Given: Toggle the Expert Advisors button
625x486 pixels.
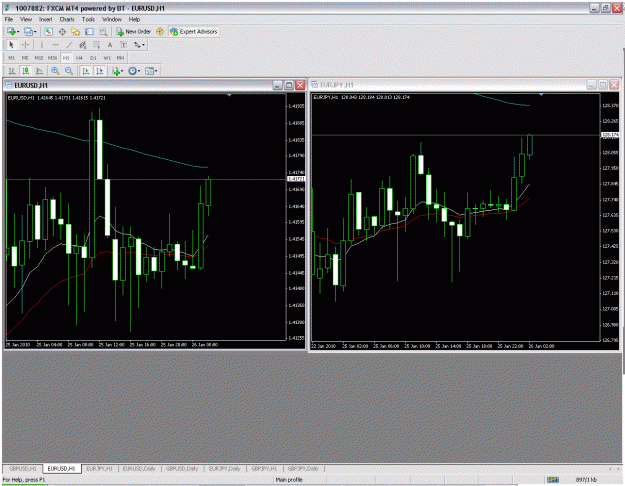Looking at the screenshot, I should pos(194,31).
